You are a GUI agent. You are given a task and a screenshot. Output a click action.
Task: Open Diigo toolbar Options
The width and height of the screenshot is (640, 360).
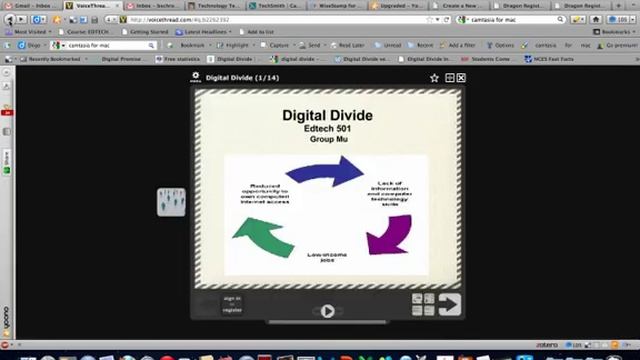[x=500, y=45]
